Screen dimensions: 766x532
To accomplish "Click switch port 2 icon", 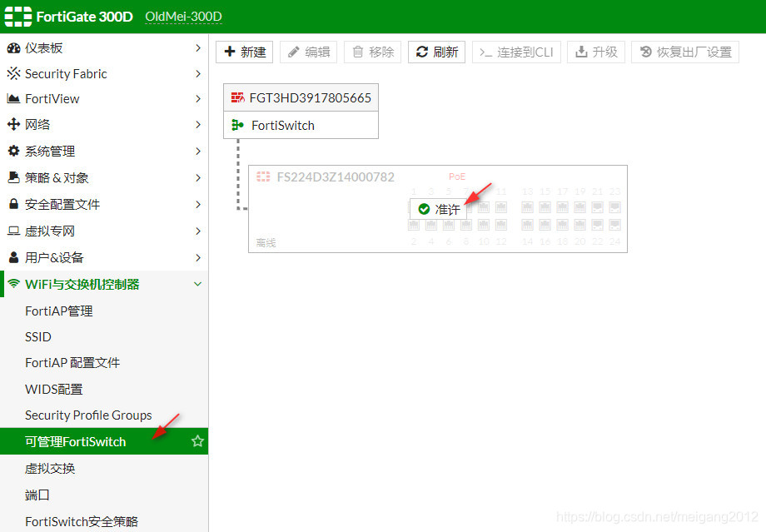I will click(414, 225).
